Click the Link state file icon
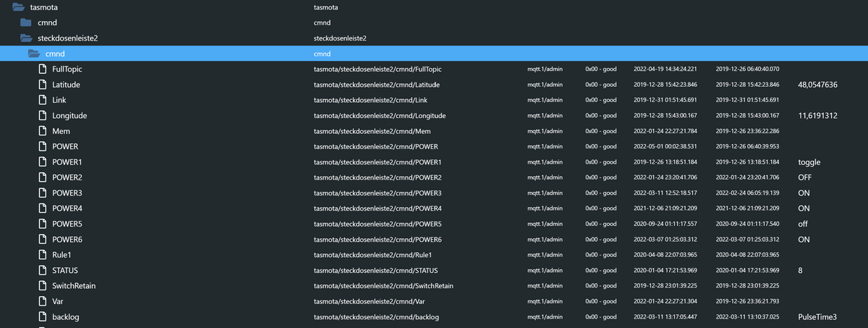Viewport: 868px width, 328px height. [x=43, y=100]
